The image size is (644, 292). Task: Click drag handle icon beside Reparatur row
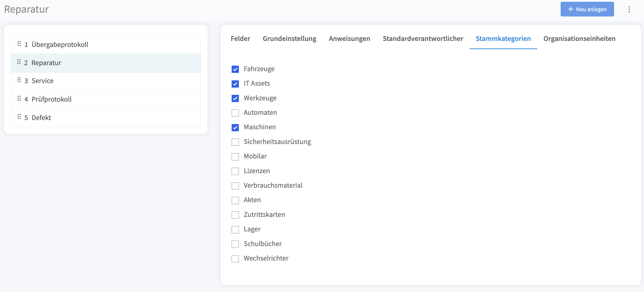tap(19, 62)
